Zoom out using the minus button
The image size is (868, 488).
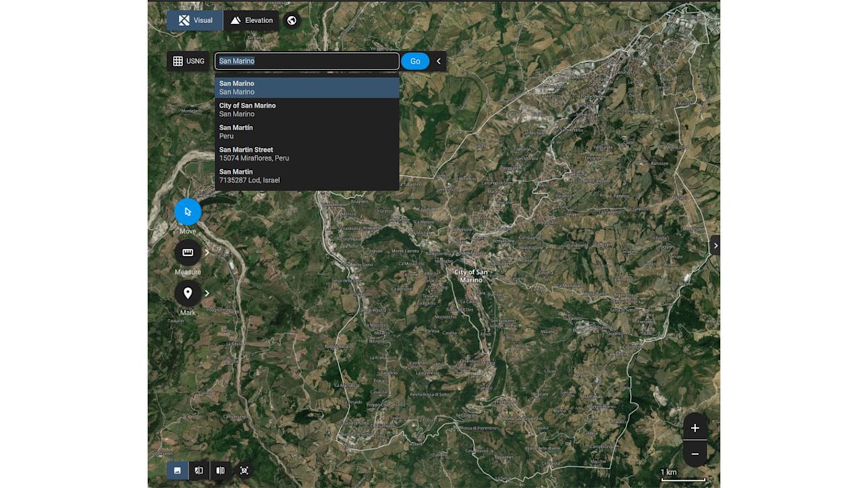click(x=694, y=453)
